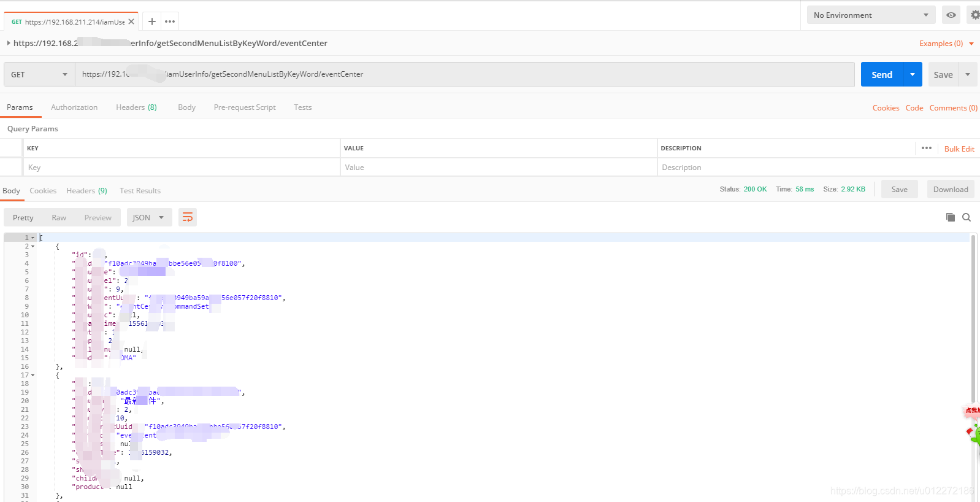This screenshot has height=502, width=980.
Task: Click the Save request button
Action: pyautogui.click(x=943, y=74)
